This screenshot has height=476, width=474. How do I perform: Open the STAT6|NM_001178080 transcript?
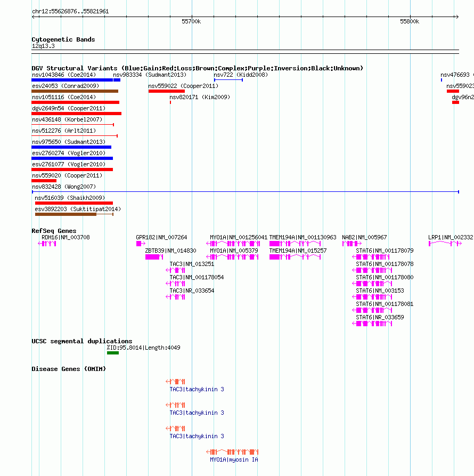(x=372, y=284)
